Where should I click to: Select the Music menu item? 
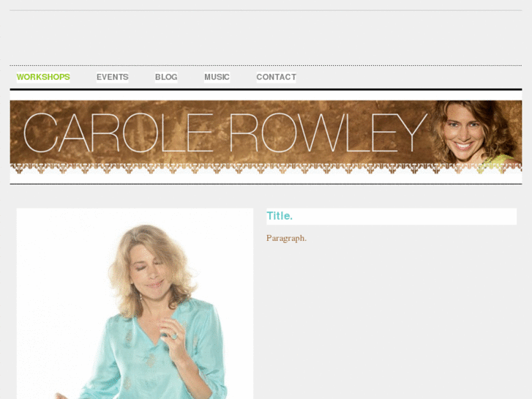pyautogui.click(x=217, y=77)
